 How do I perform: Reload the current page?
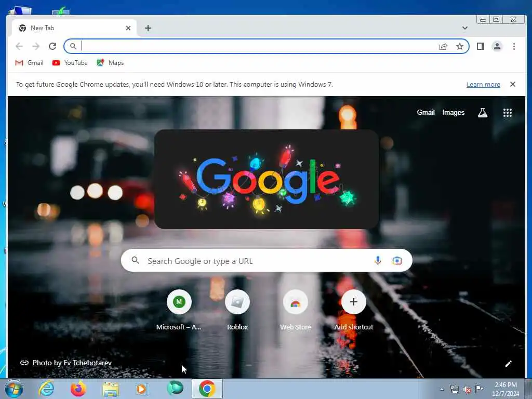tap(52, 46)
